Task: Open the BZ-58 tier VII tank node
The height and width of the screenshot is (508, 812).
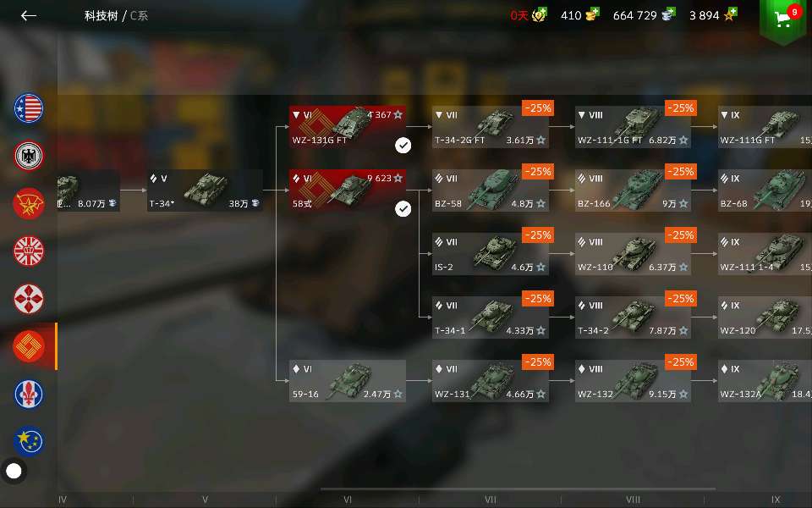Action: point(491,190)
